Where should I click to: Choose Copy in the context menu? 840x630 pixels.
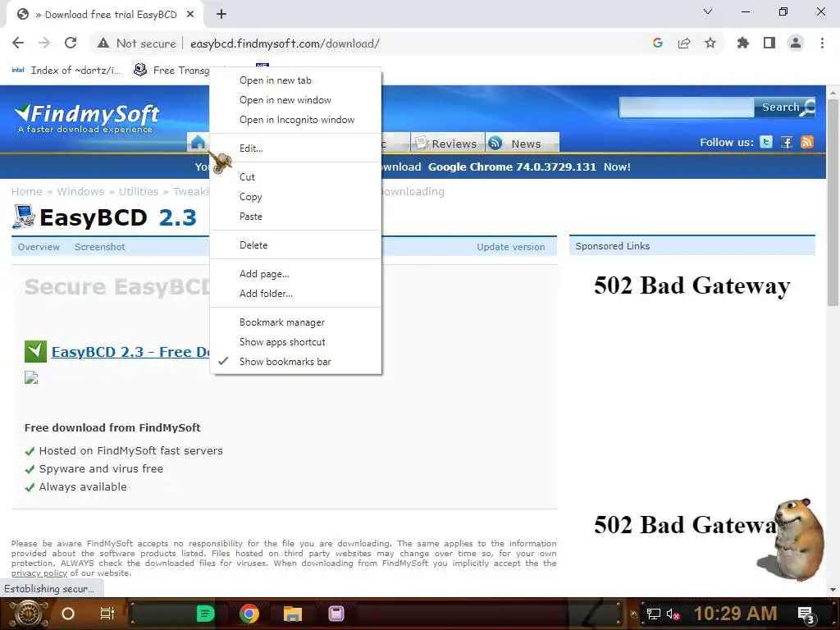pyautogui.click(x=295, y=197)
